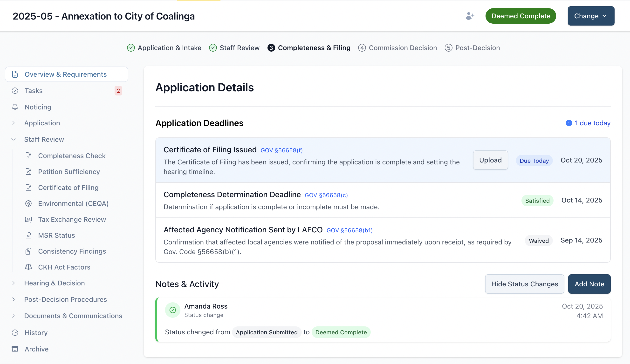Open the Application & Intake step
Viewport: 630px width, 364px height.
169,48
